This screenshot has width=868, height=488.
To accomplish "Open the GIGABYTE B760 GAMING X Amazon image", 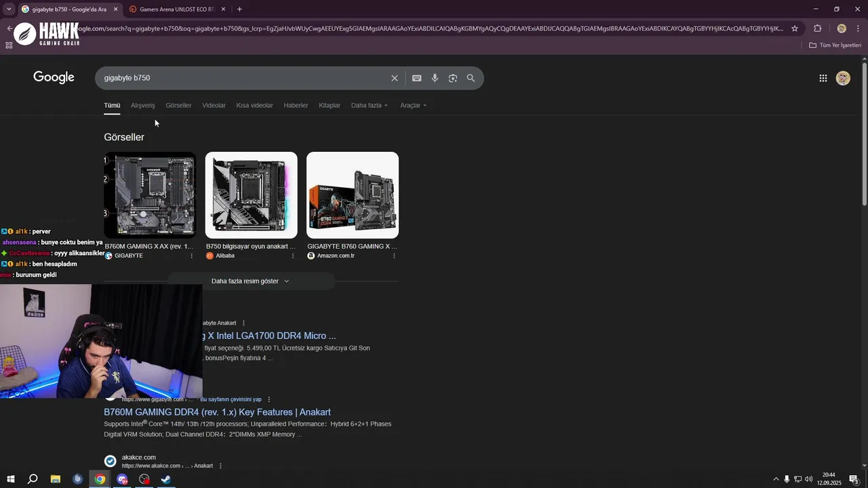I will tap(353, 195).
